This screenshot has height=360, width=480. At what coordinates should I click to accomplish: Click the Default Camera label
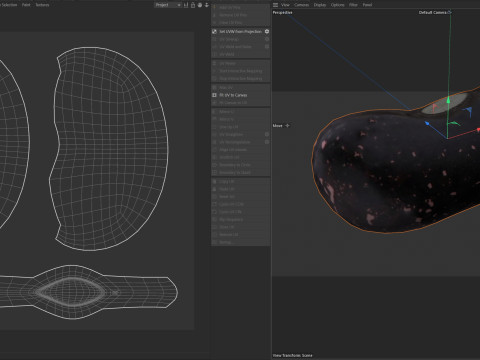tap(432, 12)
